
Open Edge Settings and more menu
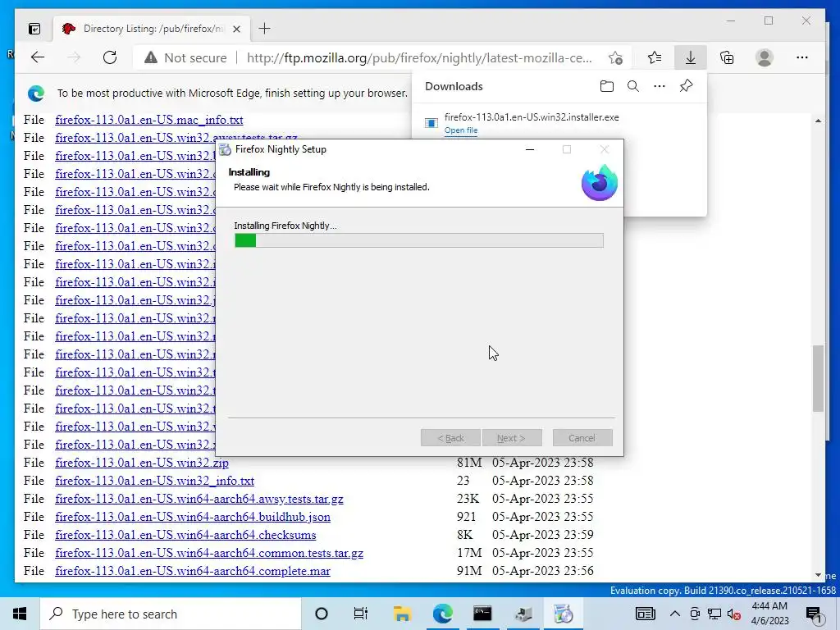coord(802,57)
